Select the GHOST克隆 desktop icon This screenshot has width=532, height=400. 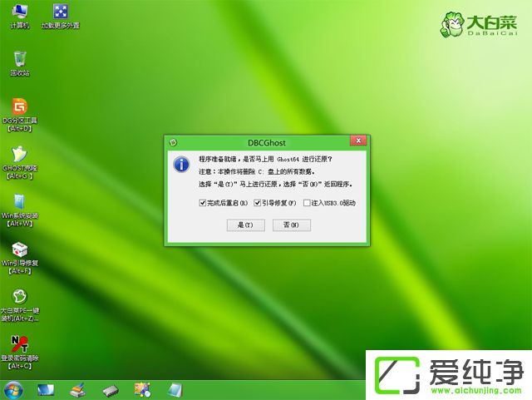[x=19, y=156]
